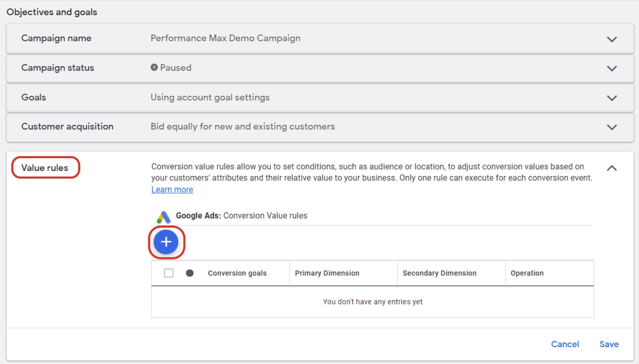
Task: Expand the Campaign name section chevron
Action: pos(612,39)
